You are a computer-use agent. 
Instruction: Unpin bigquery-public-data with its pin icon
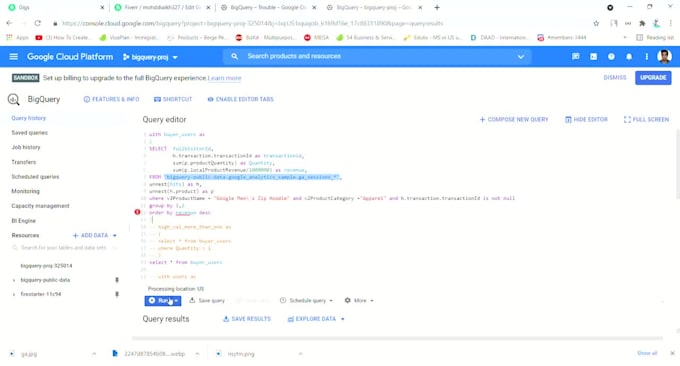(x=117, y=280)
